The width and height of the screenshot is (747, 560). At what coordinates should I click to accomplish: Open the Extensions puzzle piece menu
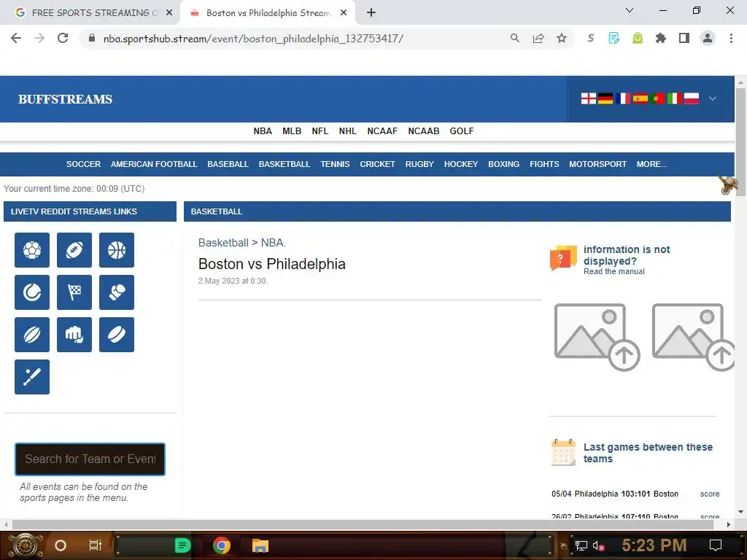click(x=660, y=38)
